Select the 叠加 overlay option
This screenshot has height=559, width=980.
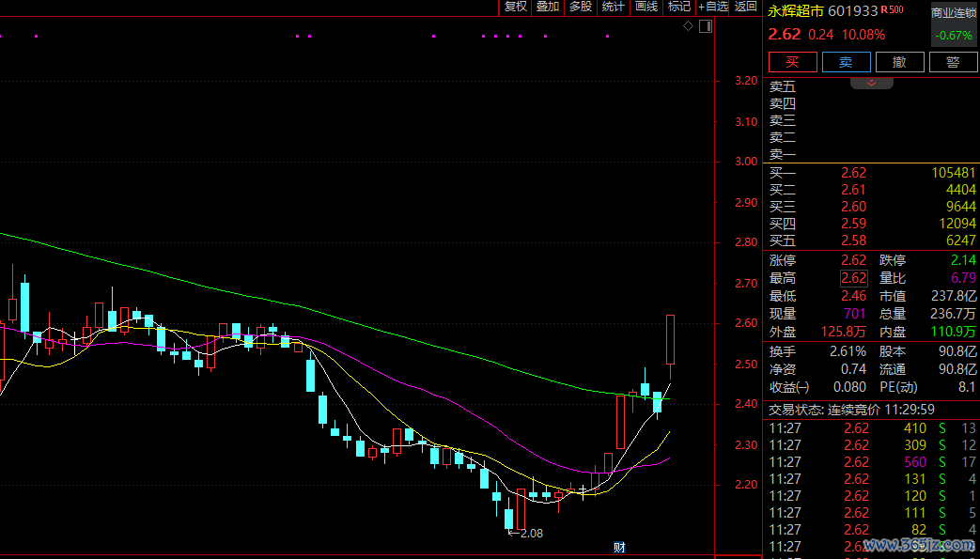click(x=548, y=7)
